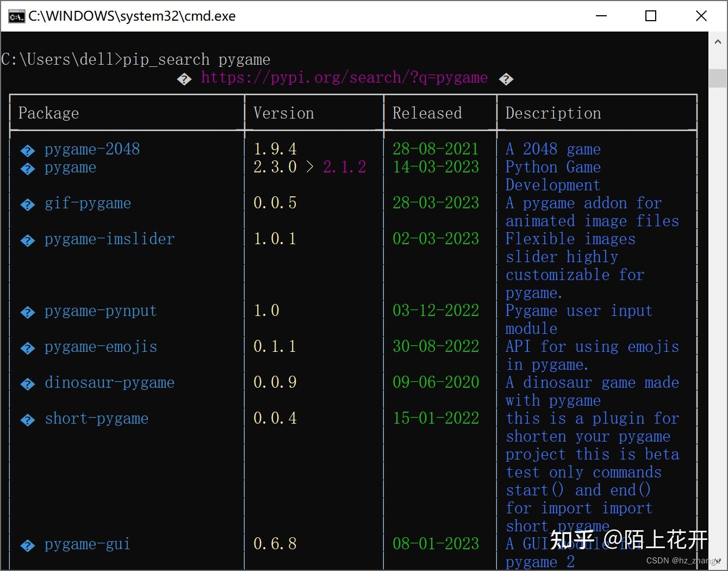Click the bullet icon beside pygame-emojis
728x571 pixels.
pyautogui.click(x=27, y=348)
